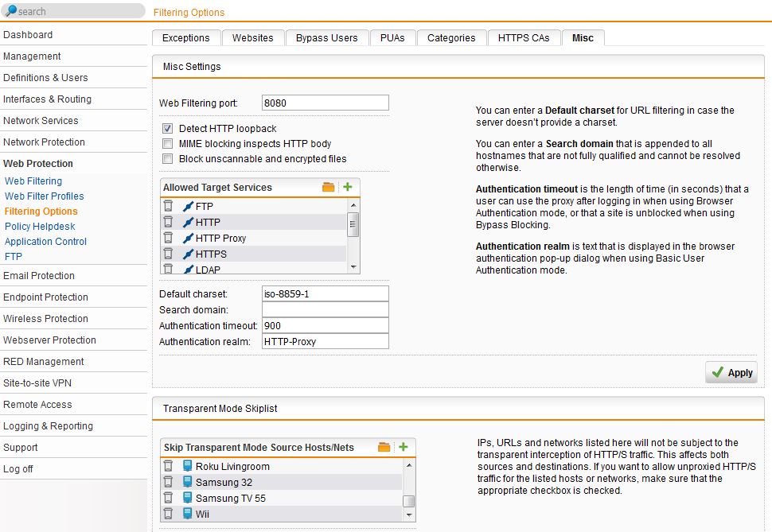This screenshot has height=532, width=772.
Task: Click the Authentication timeout field
Action: [326, 325]
